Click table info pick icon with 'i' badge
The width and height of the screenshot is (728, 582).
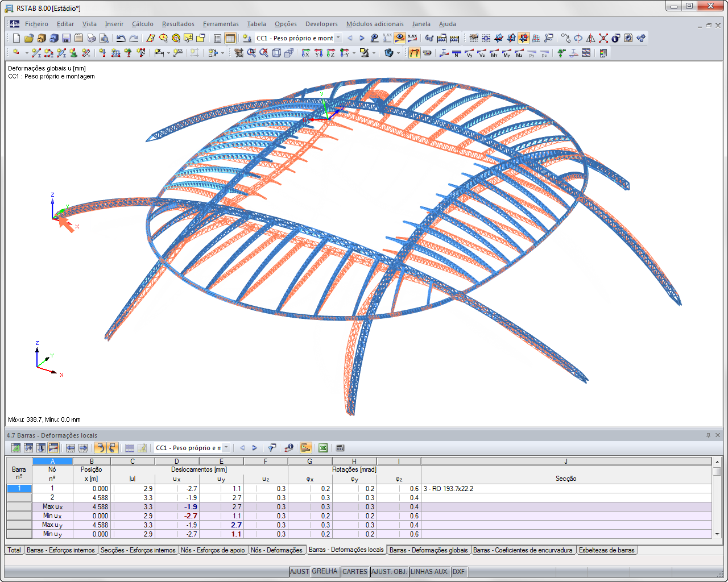pos(289,448)
